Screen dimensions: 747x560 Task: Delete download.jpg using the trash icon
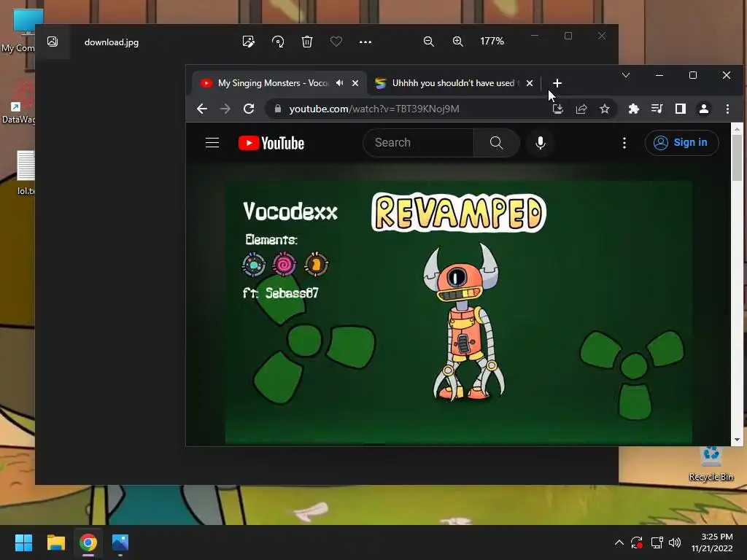coord(307,42)
